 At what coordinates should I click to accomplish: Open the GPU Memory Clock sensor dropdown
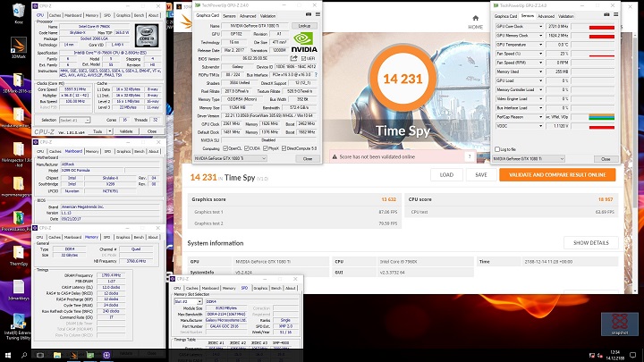[540, 35]
